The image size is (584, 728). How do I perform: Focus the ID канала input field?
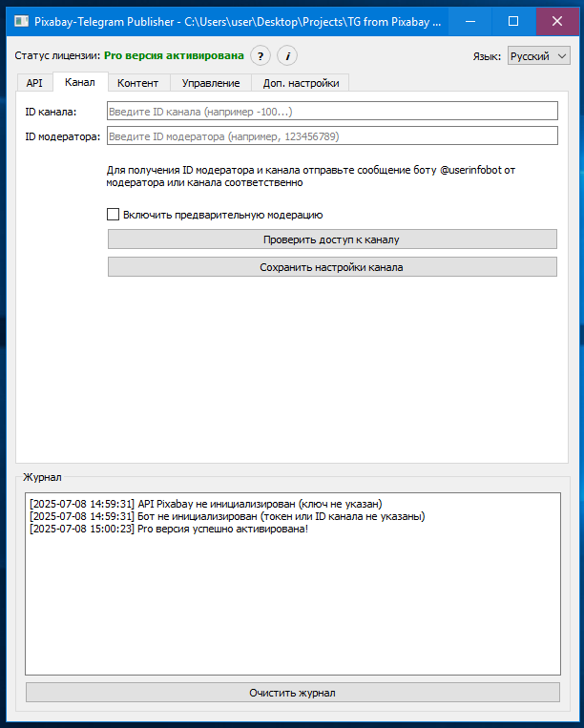click(x=332, y=112)
